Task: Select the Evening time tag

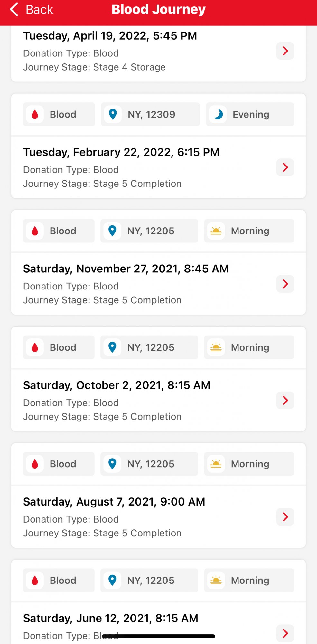Action: click(250, 114)
